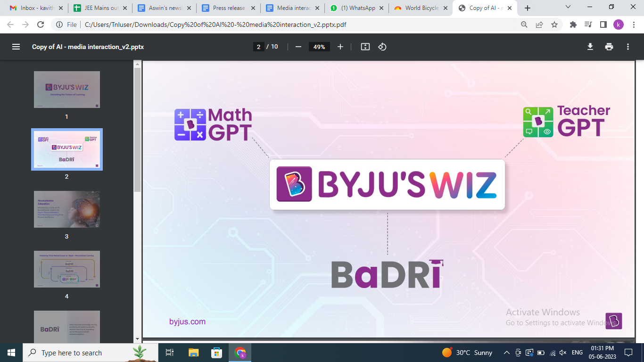This screenshot has height=362, width=644.
Task: Download the PDF file
Action: click(590, 47)
